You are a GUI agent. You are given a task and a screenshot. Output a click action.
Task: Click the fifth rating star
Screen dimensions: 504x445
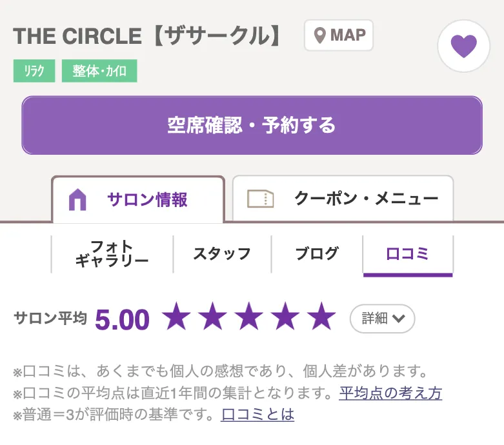coord(321,316)
